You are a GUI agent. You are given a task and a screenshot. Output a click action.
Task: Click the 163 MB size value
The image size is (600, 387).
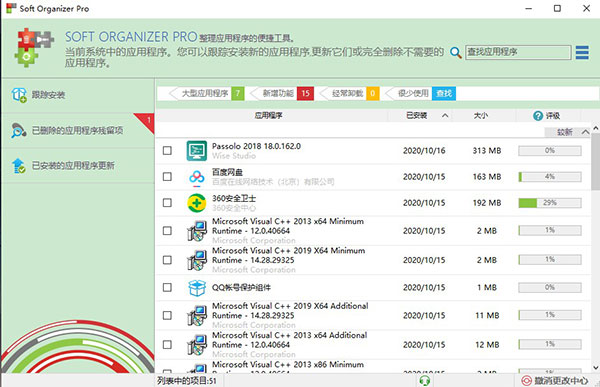click(487, 176)
